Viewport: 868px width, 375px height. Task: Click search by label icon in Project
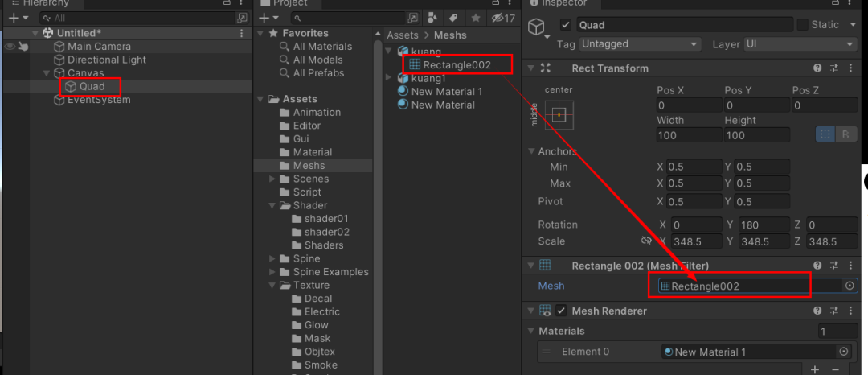pos(453,18)
